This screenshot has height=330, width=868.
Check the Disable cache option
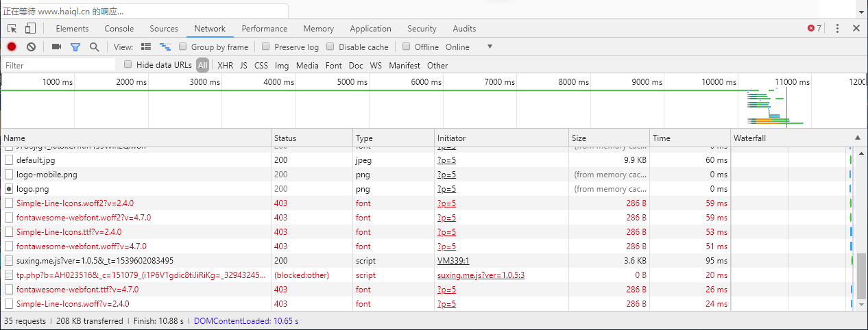tap(330, 47)
